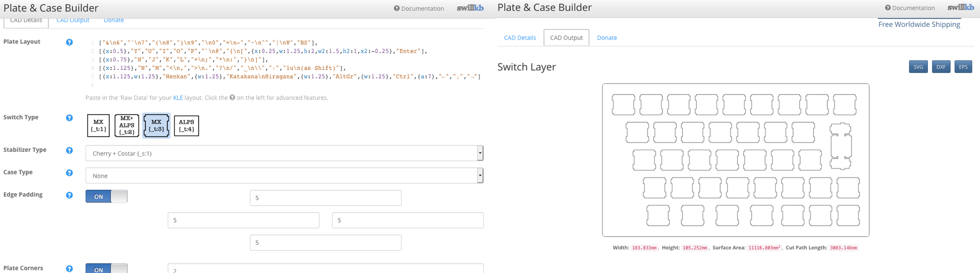Select the ALPS {_t:4} switch type
This screenshot has height=273, width=980.
(x=186, y=125)
